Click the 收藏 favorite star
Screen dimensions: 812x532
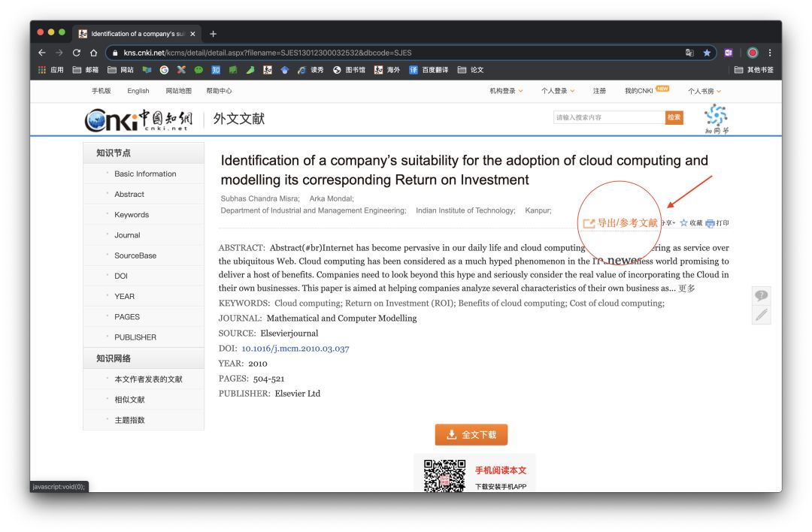click(692, 223)
